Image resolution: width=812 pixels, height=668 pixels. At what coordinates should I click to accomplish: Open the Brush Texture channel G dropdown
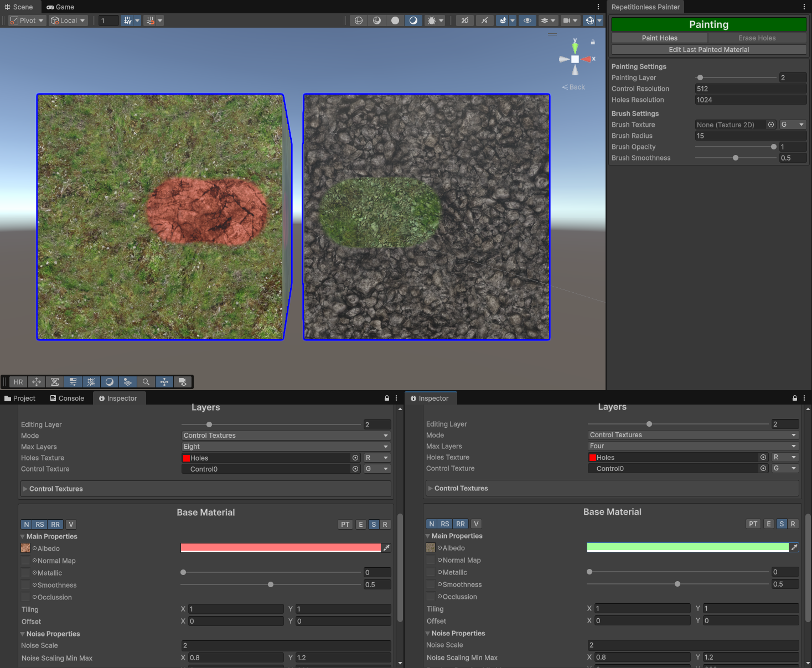tap(792, 125)
